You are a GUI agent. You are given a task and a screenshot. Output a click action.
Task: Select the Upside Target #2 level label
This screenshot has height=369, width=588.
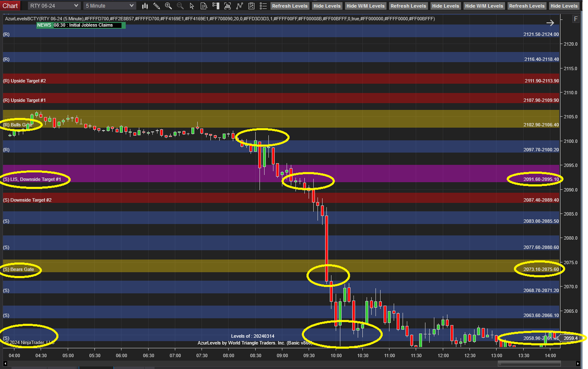click(x=24, y=81)
